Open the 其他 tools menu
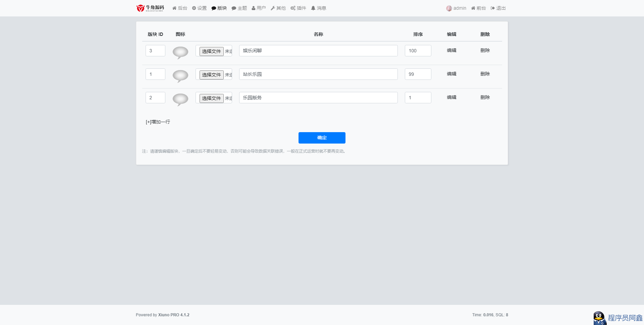The width and height of the screenshot is (644, 325). click(278, 8)
